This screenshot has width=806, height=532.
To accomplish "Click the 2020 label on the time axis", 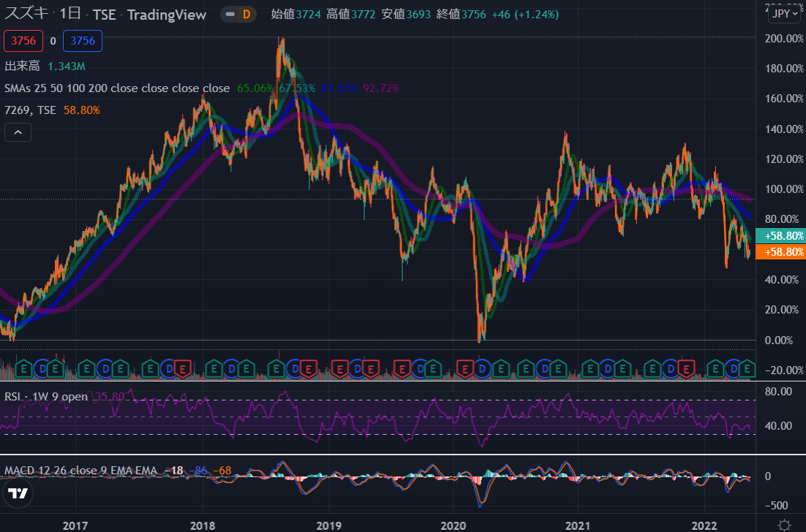I will coord(453,525).
